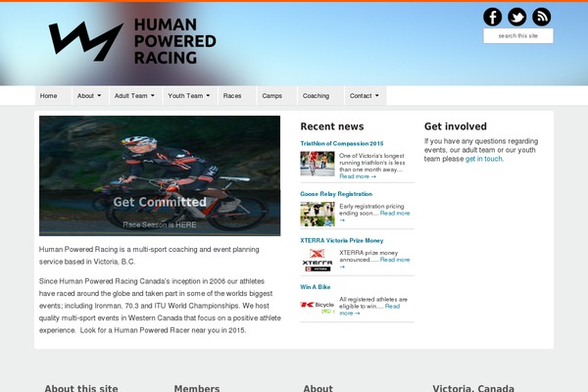Click the Human Powered Racing logo

click(x=132, y=41)
